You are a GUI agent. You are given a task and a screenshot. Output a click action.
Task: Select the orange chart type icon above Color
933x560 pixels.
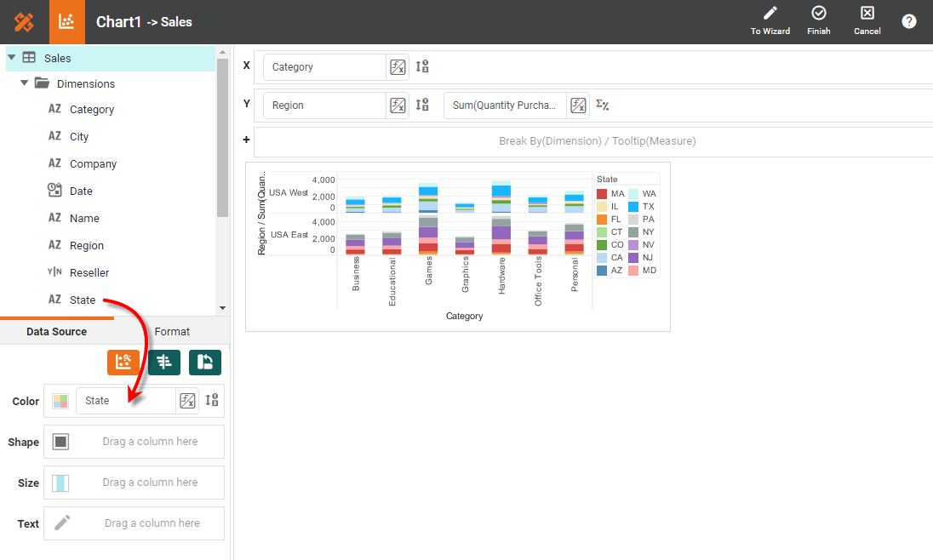[123, 362]
